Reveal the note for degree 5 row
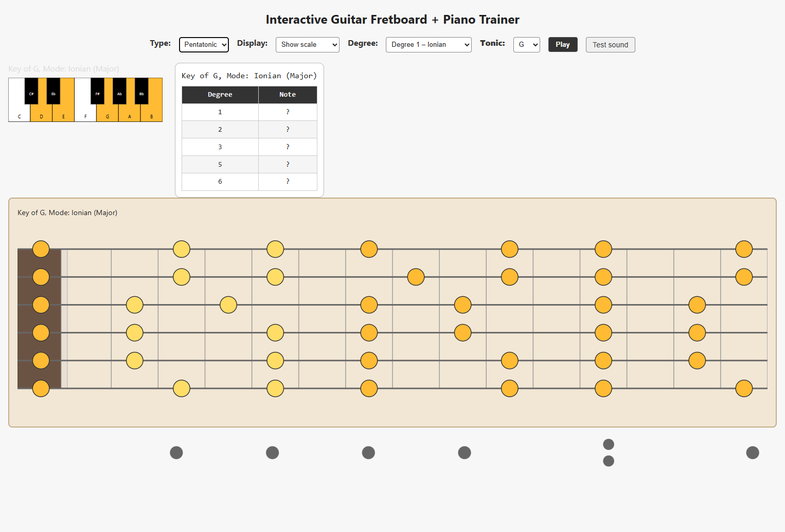The image size is (785, 532). (x=288, y=165)
